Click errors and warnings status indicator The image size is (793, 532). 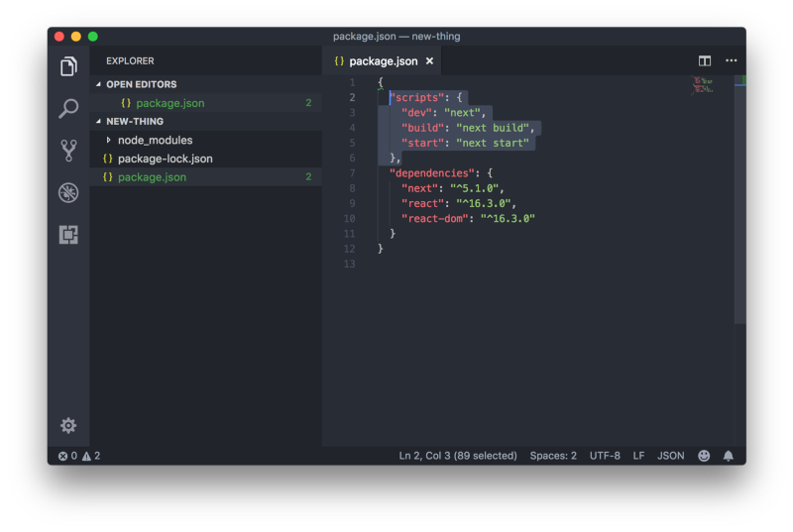(79, 456)
